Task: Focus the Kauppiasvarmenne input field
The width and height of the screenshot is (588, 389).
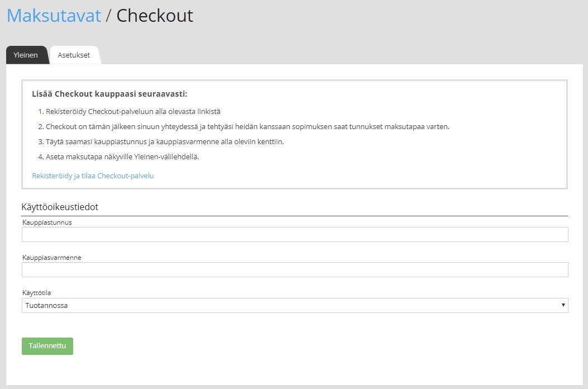Action: coord(295,269)
